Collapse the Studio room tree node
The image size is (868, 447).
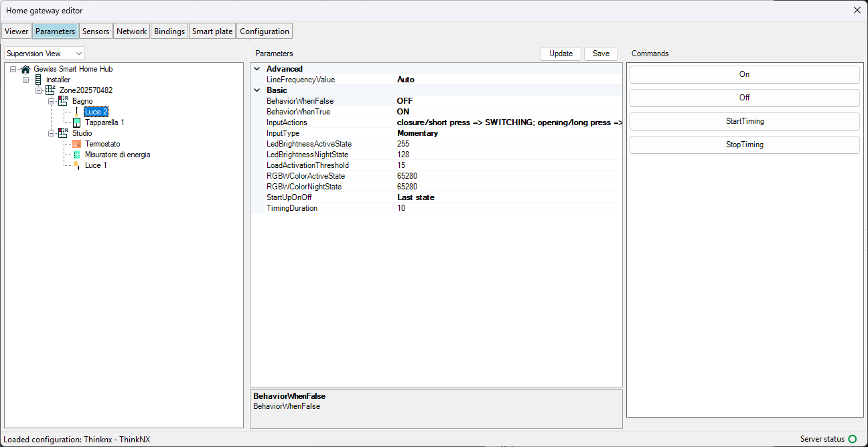point(52,133)
